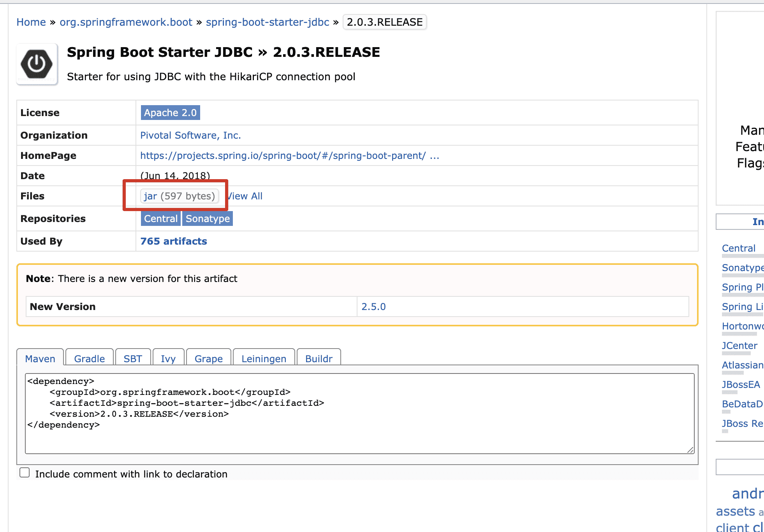Click the Apache 2.0 license badge
Viewport: 764px width, 532px height.
[x=170, y=113]
